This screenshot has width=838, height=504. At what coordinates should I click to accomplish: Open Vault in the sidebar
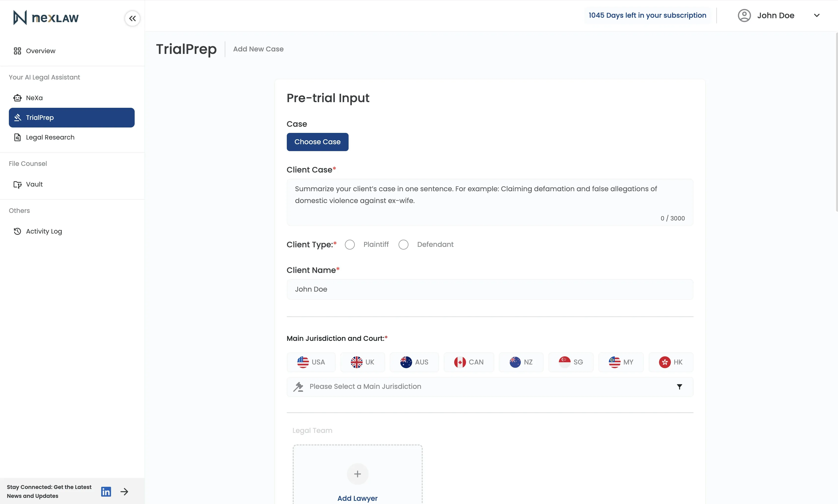(72, 184)
